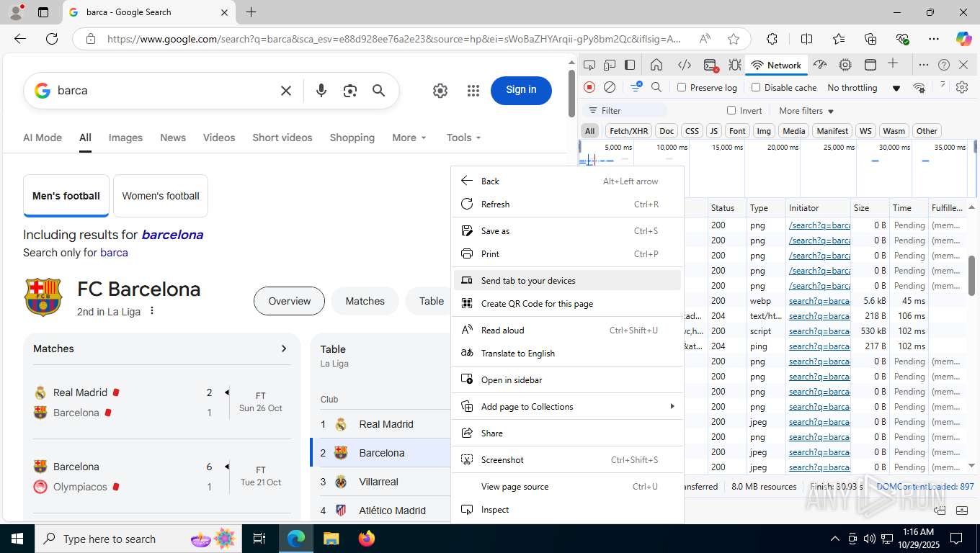
Task: Switch to the Network tab in DevTools
Action: click(776, 65)
